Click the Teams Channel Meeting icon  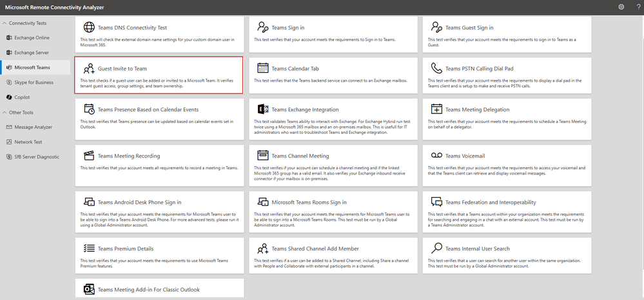coord(263,155)
